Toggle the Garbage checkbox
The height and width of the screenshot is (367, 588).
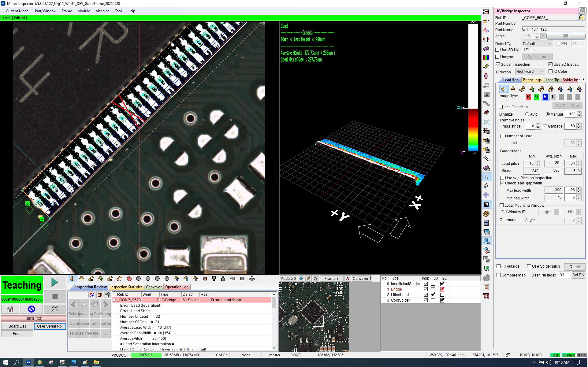coord(545,126)
